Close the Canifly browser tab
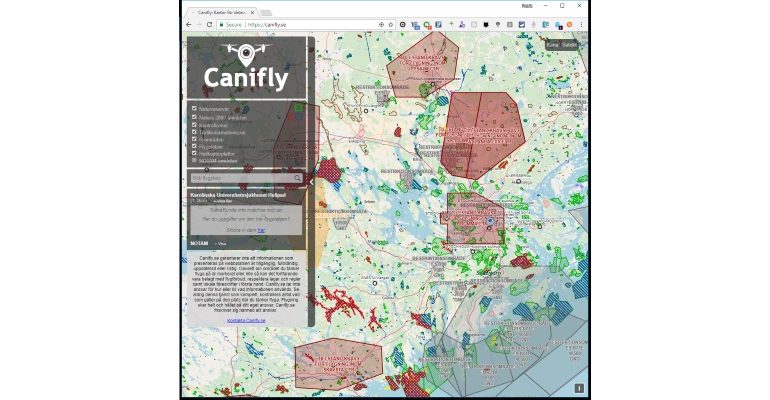 tap(252, 12)
